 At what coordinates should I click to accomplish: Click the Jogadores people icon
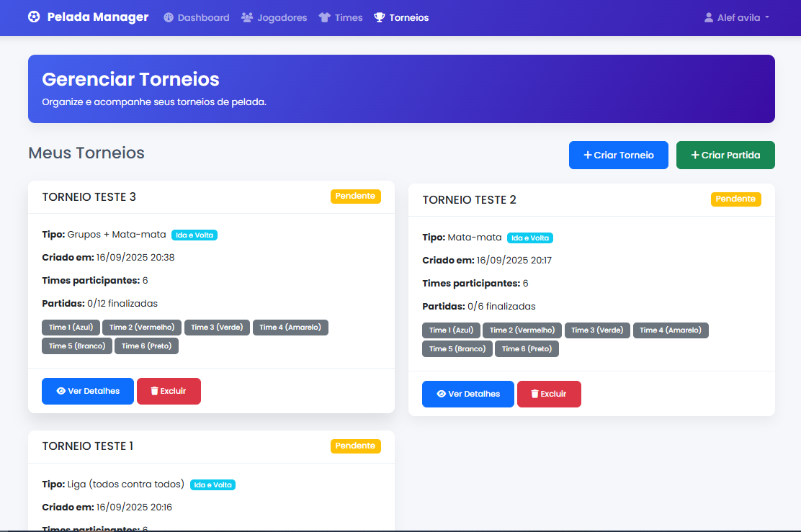point(247,18)
